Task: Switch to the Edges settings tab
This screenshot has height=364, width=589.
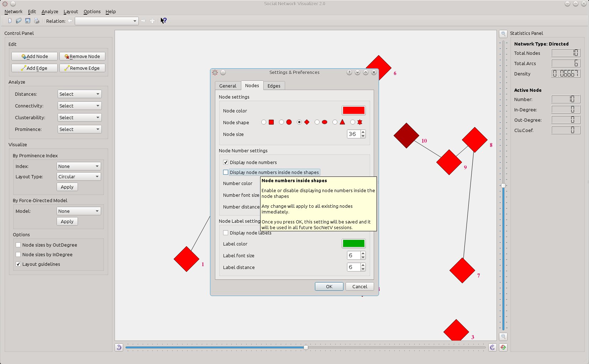Action: click(274, 86)
